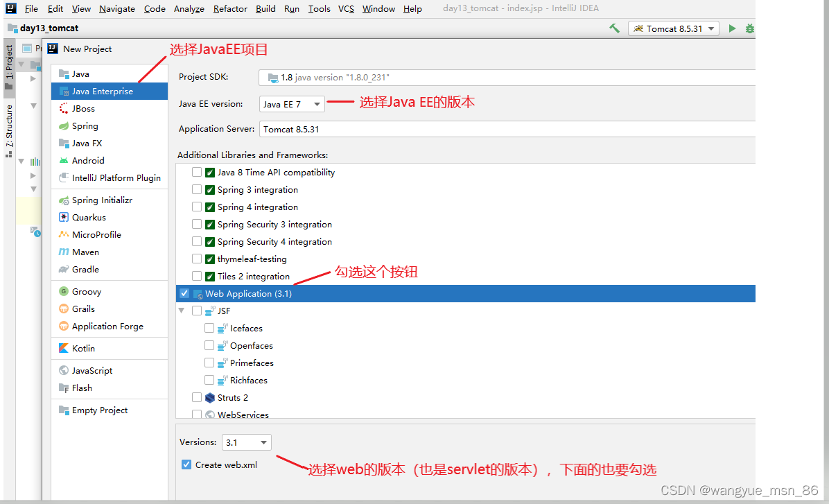
Task: Click the Build hammer icon
Action: (614, 28)
